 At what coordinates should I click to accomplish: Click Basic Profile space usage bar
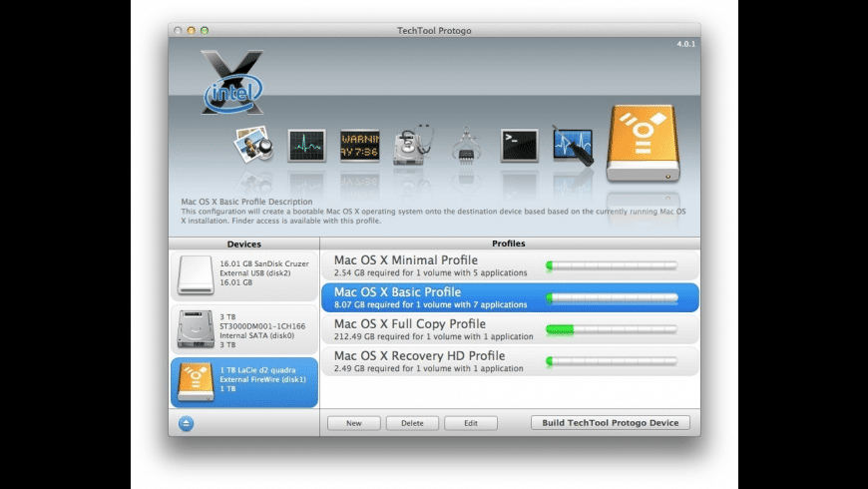[612, 298]
